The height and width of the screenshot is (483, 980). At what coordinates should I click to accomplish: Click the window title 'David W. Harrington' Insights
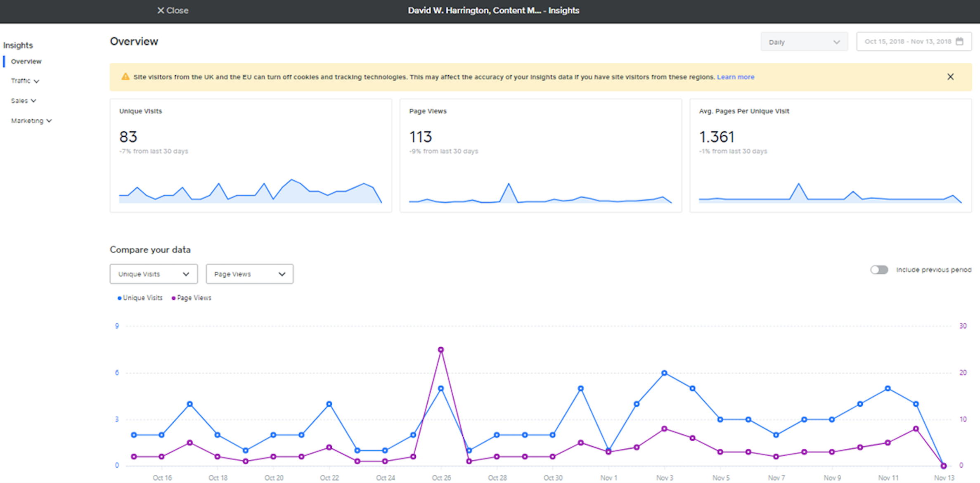coord(493,10)
